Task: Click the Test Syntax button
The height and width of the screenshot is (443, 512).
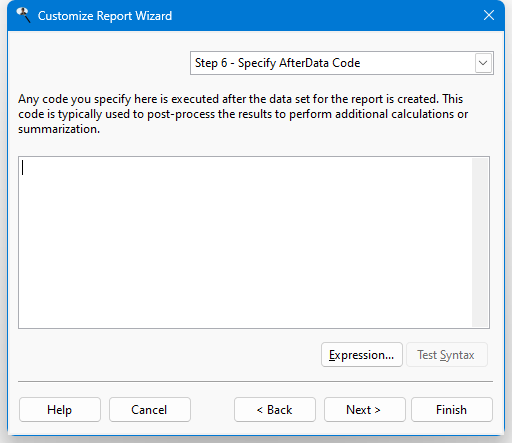Action: [x=447, y=355]
